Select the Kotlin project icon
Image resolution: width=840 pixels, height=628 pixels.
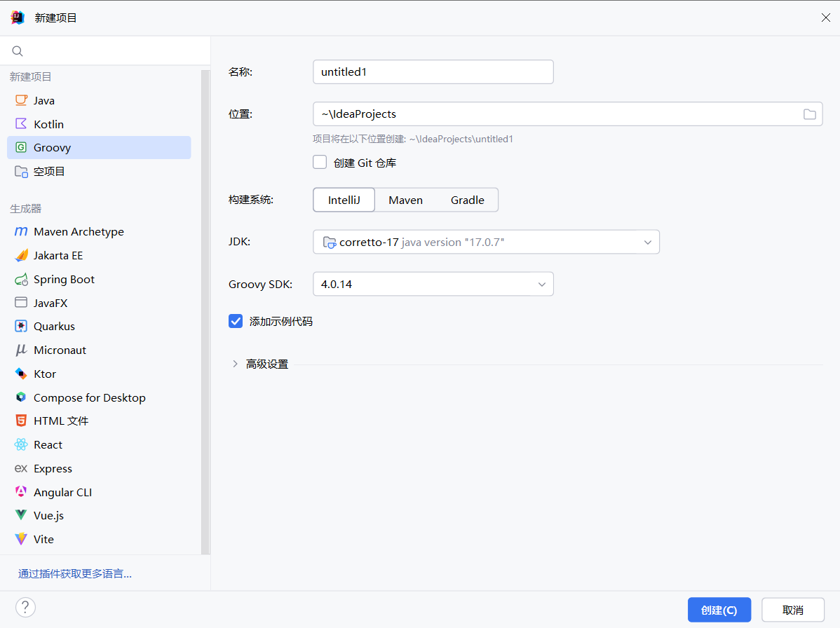[21, 124]
